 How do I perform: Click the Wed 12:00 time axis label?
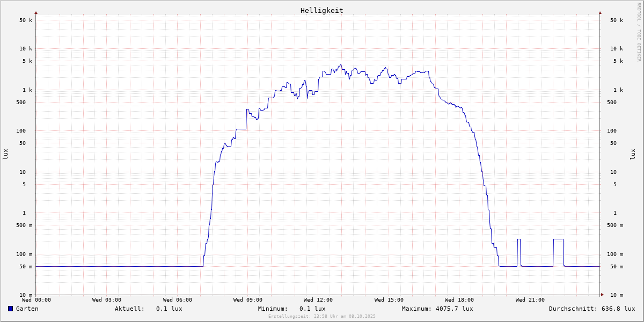318,300
